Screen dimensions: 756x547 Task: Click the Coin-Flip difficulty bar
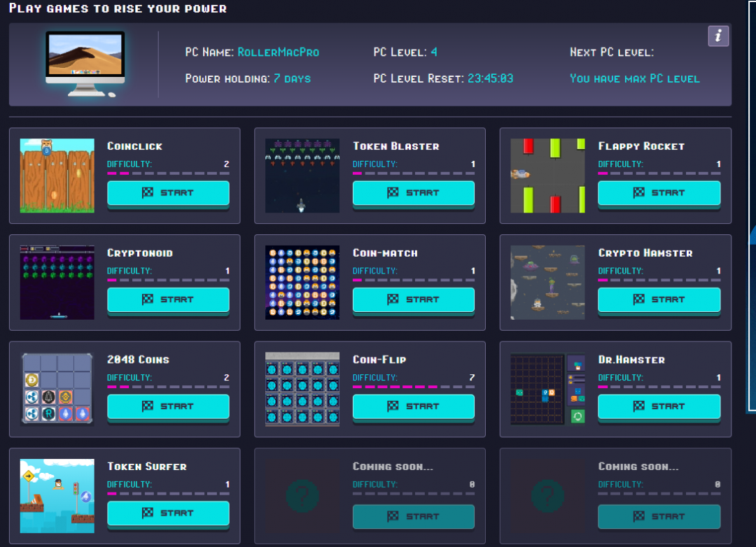[413, 387]
